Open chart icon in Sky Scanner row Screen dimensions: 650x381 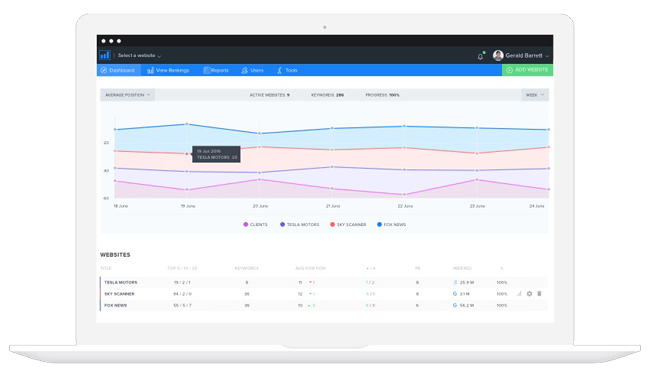coord(519,294)
